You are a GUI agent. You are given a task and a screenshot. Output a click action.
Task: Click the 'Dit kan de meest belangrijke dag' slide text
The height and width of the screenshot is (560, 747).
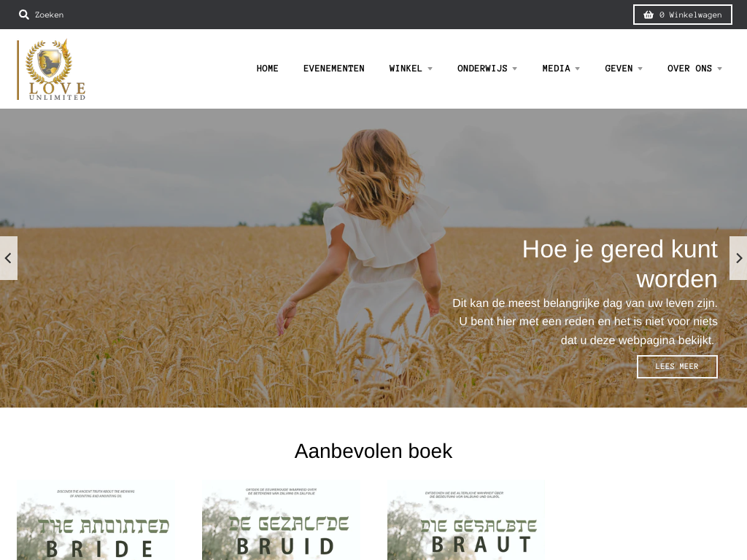(x=584, y=322)
